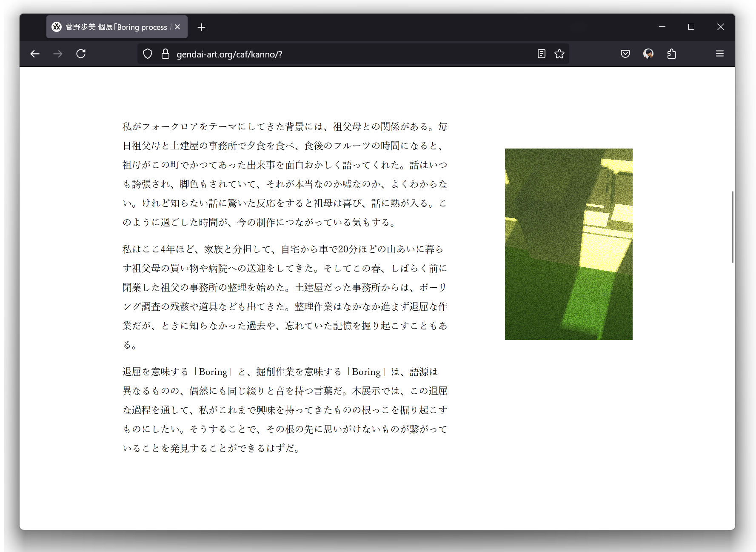Show site security info via padlock
Screen dimensions: 756x552
165,54
